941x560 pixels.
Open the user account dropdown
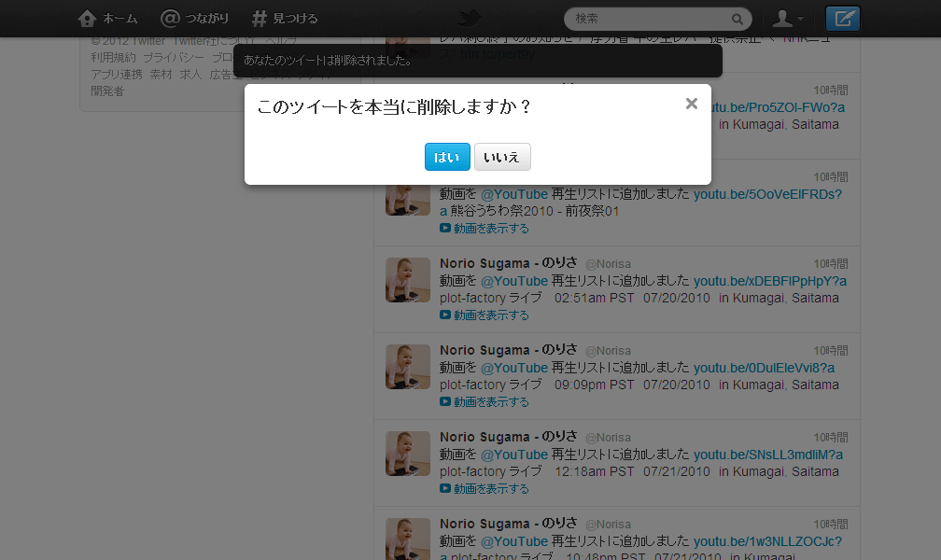click(x=788, y=19)
